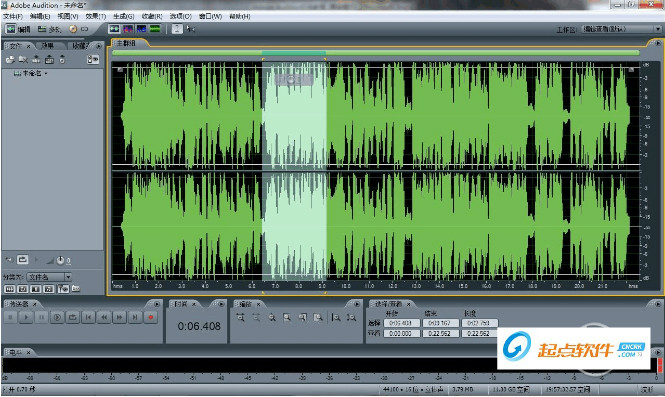
Task: Click the selection begin time field
Action: click(x=401, y=323)
